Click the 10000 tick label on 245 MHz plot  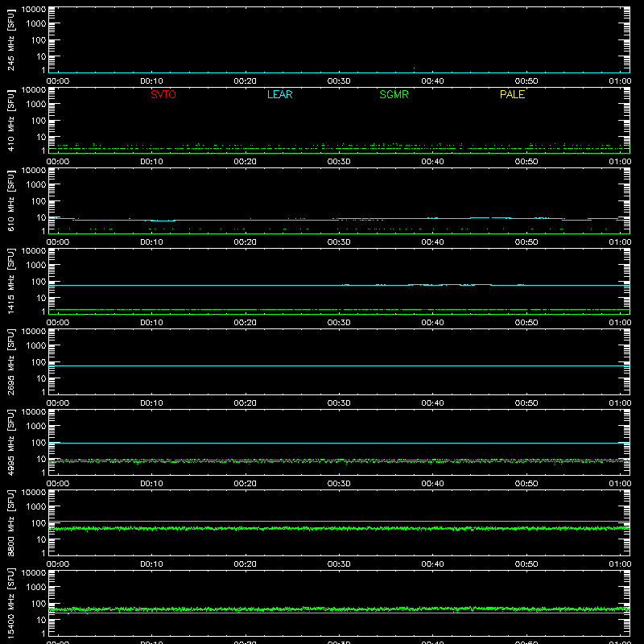point(34,10)
